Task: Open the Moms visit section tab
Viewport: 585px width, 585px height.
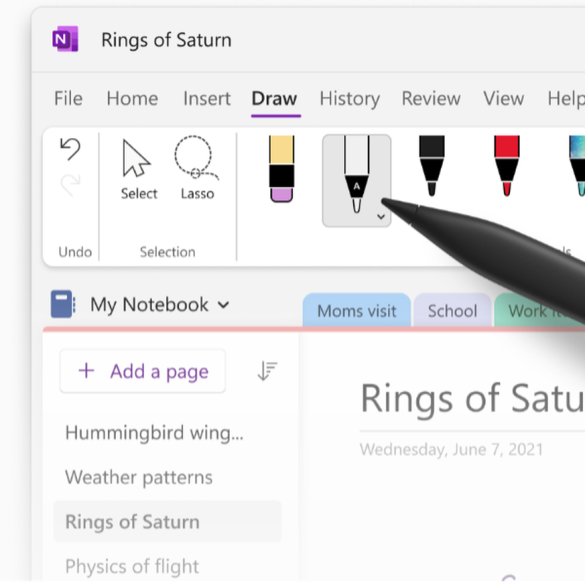Action: (357, 310)
